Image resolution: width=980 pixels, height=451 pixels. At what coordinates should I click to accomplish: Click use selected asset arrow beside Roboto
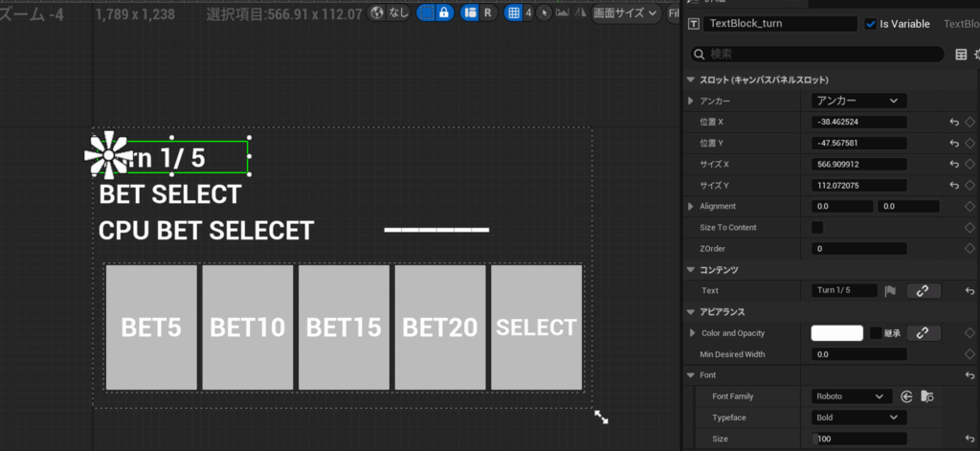click(x=906, y=396)
